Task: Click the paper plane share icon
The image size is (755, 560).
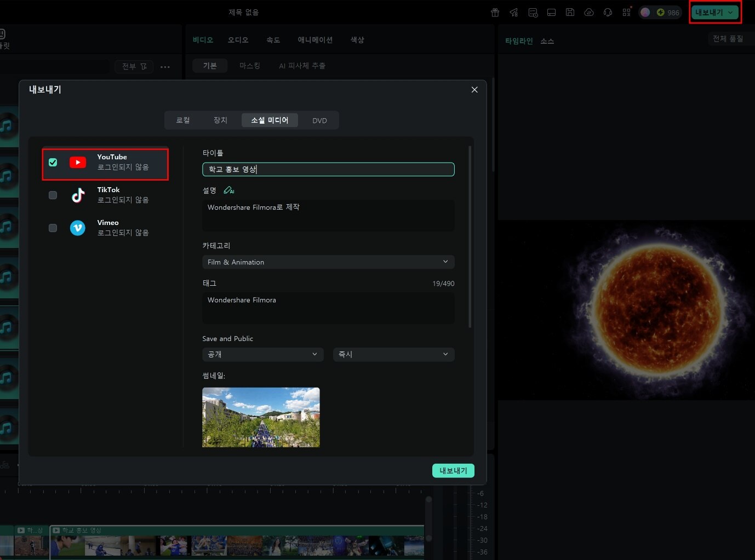Action: 514,13
